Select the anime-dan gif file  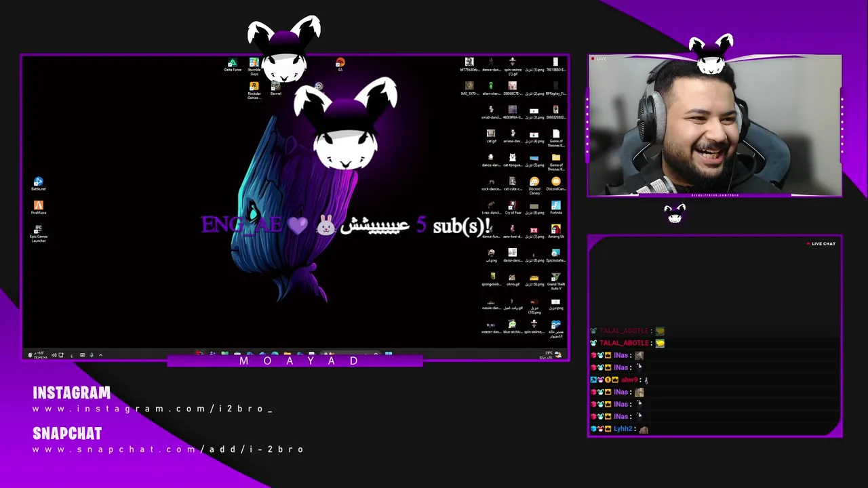coord(513,136)
